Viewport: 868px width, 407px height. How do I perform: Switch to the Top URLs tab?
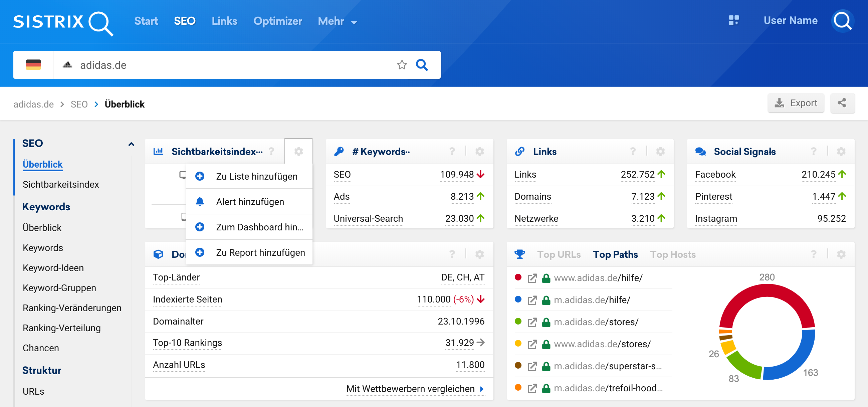(x=559, y=254)
